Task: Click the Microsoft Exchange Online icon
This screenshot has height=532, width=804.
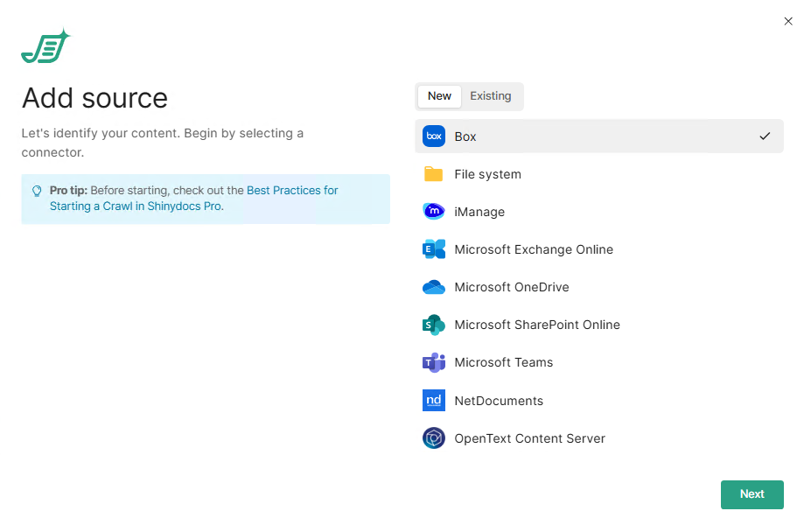Action: pyautogui.click(x=434, y=249)
